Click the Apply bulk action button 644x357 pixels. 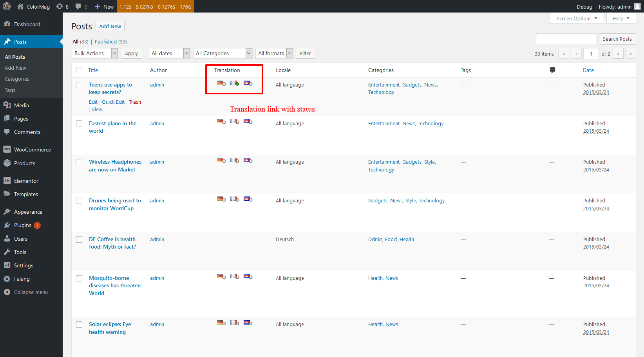click(131, 53)
